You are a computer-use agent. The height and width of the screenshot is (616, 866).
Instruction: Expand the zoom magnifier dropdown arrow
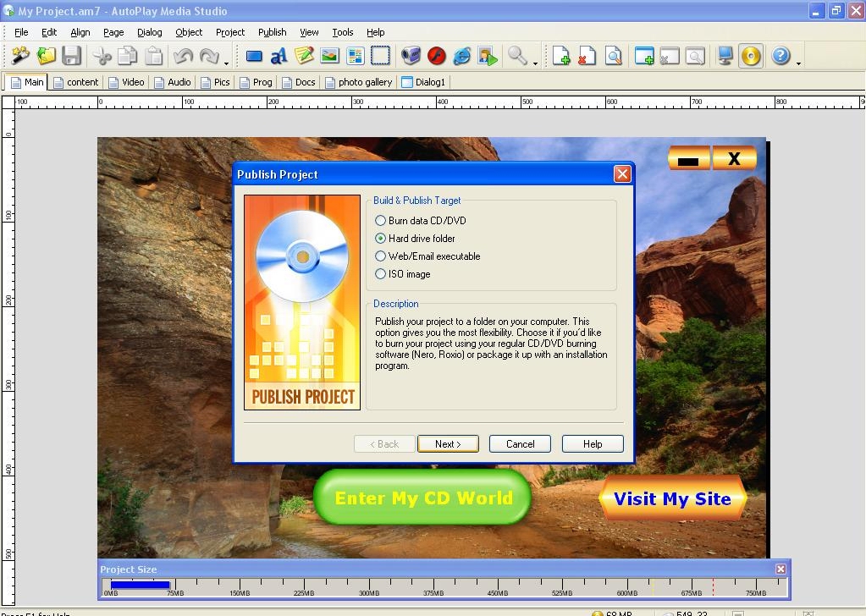tap(535, 63)
